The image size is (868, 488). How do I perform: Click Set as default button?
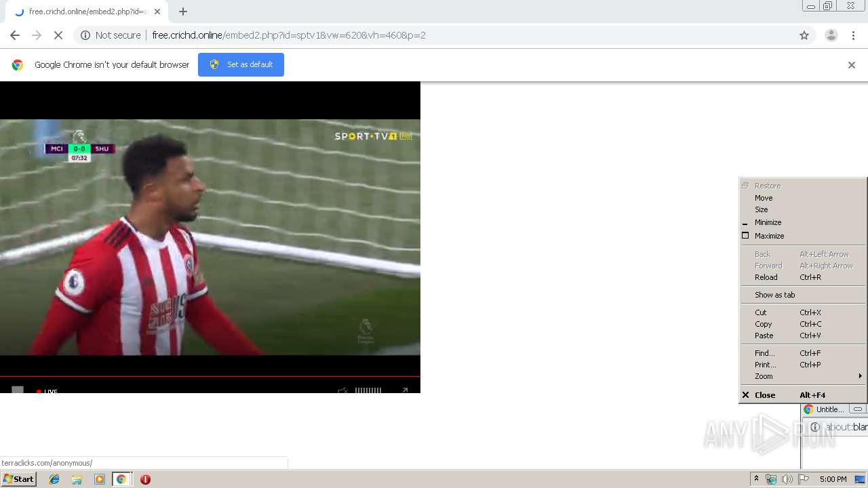pos(241,64)
